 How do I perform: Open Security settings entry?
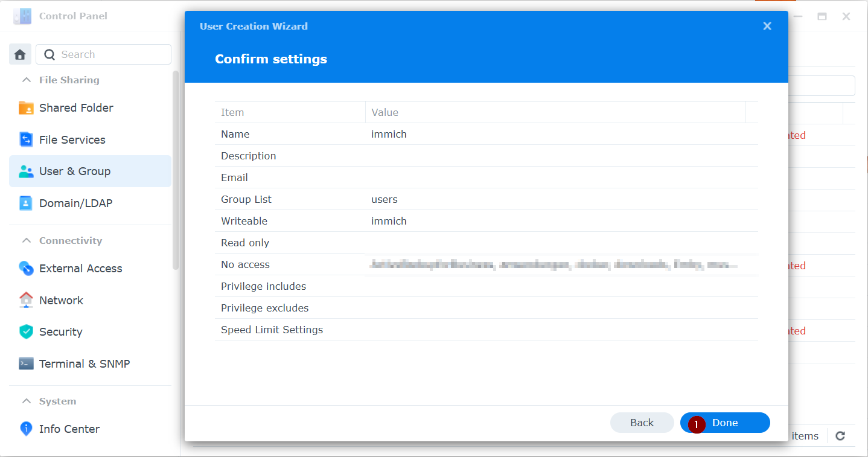[90, 331]
